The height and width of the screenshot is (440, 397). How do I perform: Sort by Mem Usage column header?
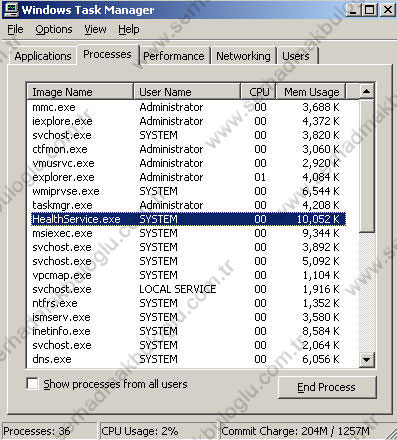coord(311,92)
